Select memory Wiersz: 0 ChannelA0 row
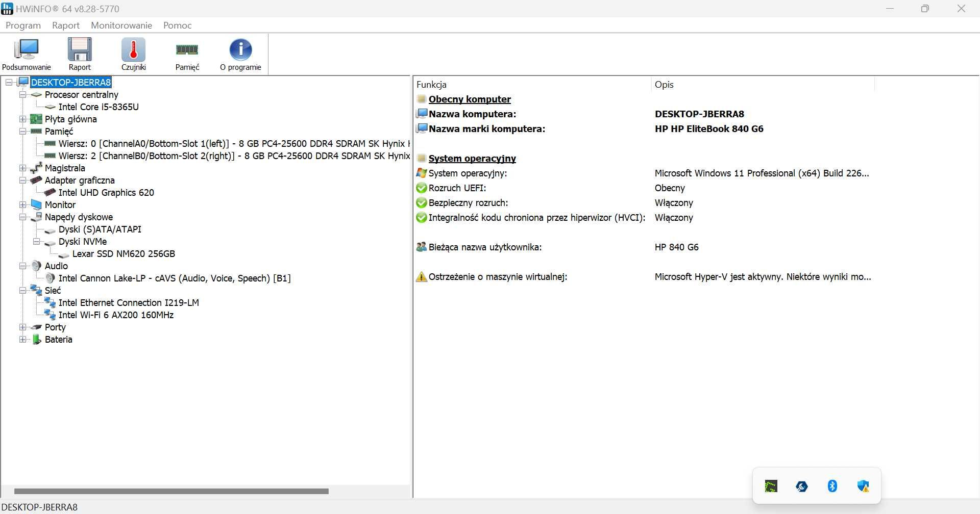The image size is (980, 514). (234, 143)
